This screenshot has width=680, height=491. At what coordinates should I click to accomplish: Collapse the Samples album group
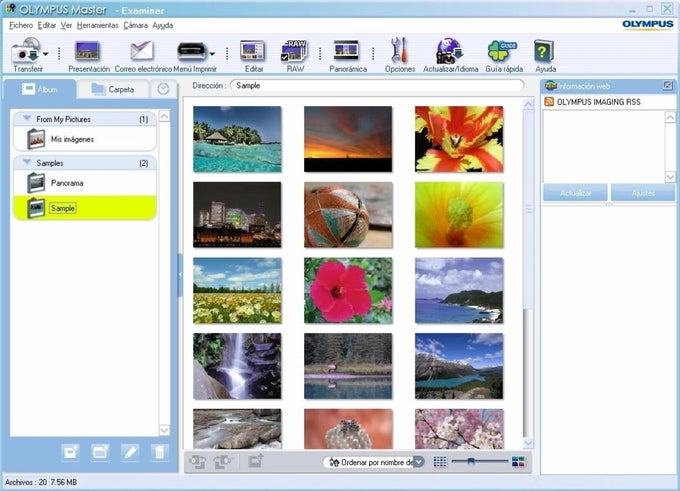pyautogui.click(x=26, y=162)
